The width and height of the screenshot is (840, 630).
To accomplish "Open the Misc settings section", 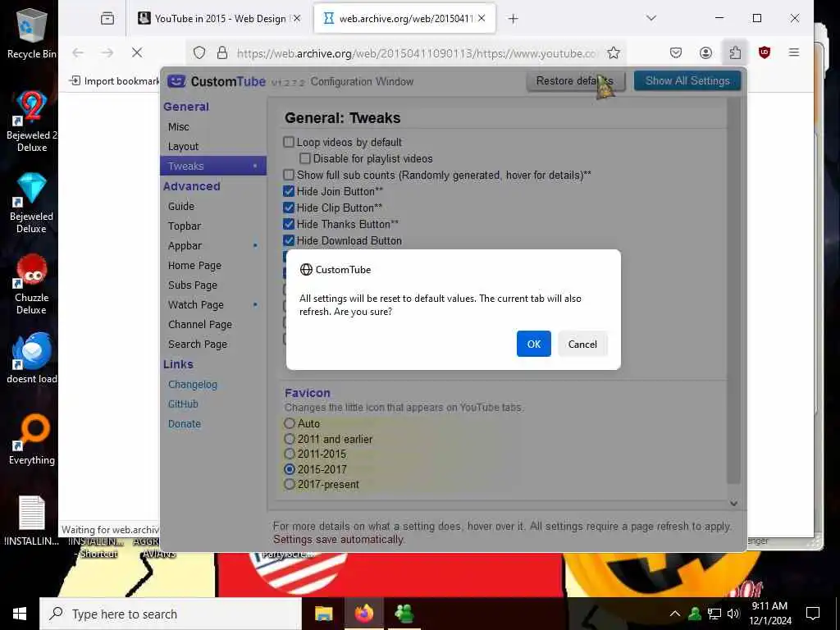I will (178, 127).
